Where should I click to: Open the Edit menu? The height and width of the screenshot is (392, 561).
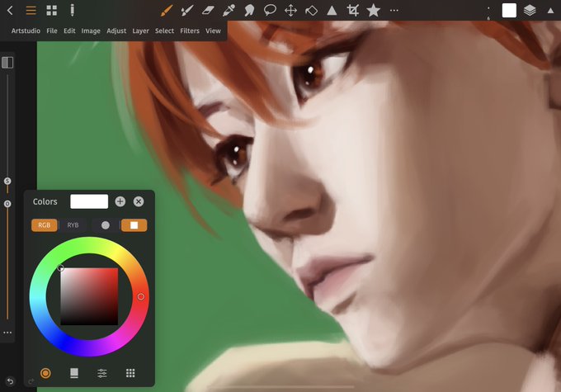tap(69, 31)
